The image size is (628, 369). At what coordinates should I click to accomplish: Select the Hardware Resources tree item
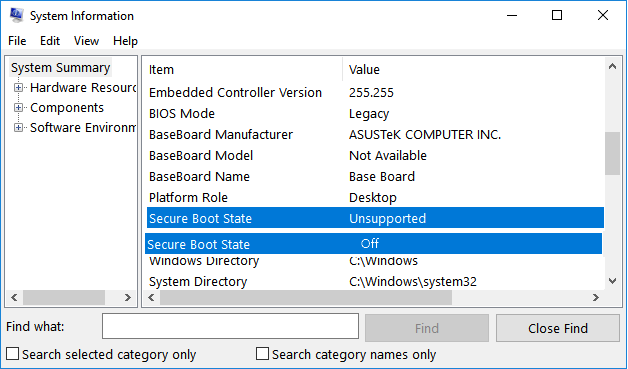click(83, 87)
